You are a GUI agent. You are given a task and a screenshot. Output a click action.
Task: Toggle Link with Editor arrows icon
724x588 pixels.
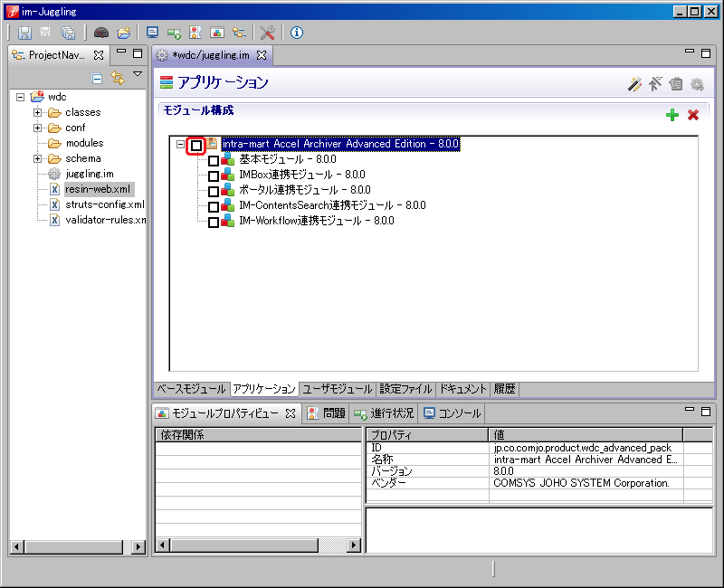[118, 78]
